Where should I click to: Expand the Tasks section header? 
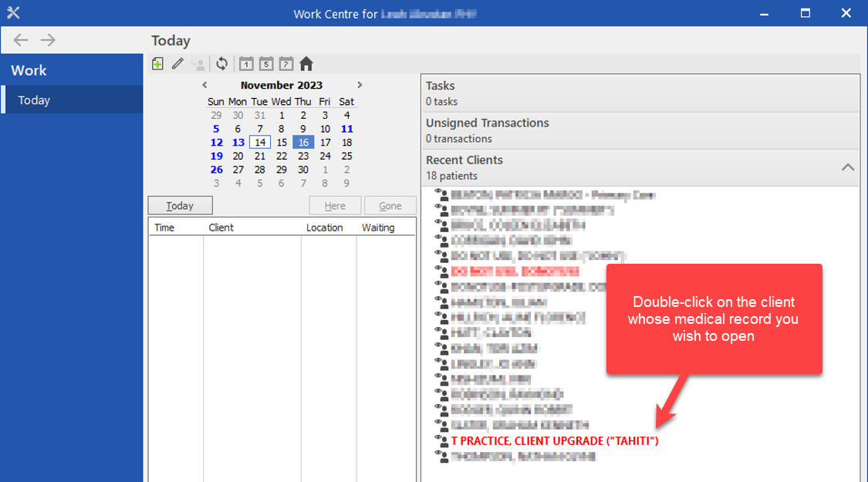tap(640, 93)
